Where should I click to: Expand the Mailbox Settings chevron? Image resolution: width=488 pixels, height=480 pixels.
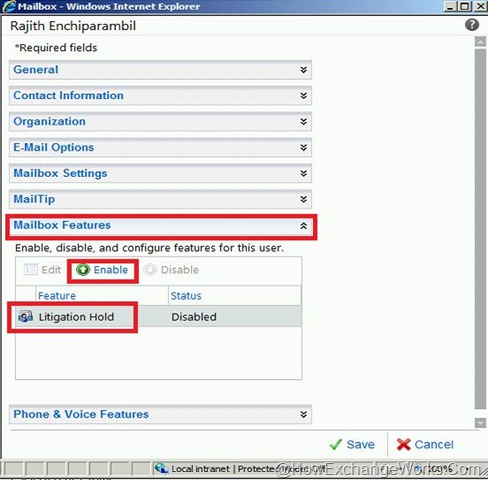[303, 173]
